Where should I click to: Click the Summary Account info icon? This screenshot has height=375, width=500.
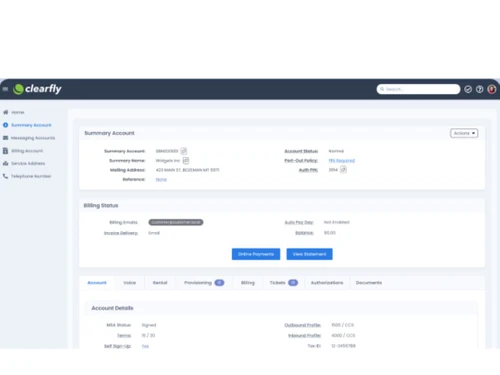[6, 125]
